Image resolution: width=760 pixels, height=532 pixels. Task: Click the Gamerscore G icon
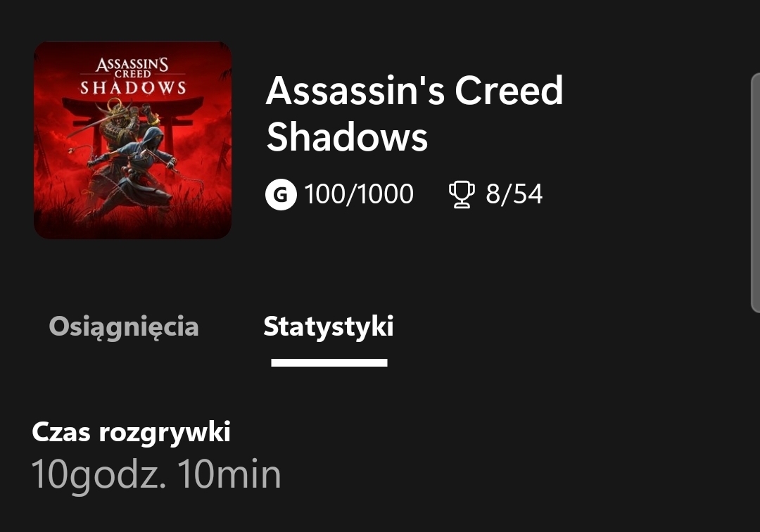point(281,194)
